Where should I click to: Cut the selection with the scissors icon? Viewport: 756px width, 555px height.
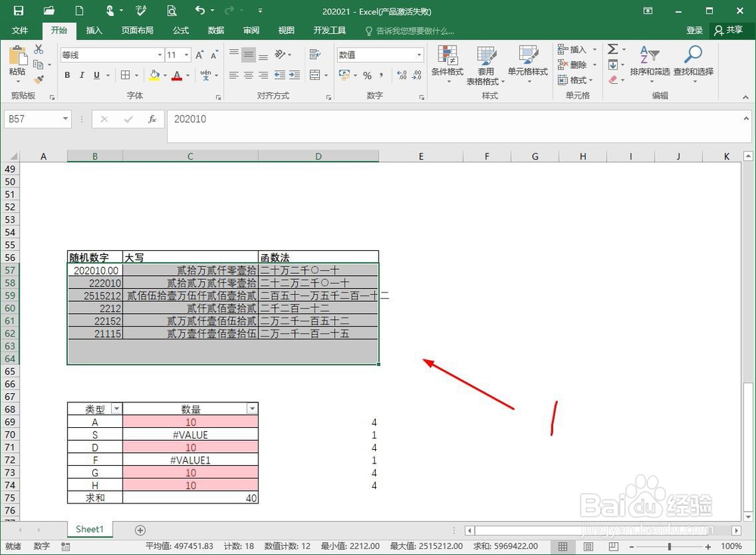click(39, 49)
